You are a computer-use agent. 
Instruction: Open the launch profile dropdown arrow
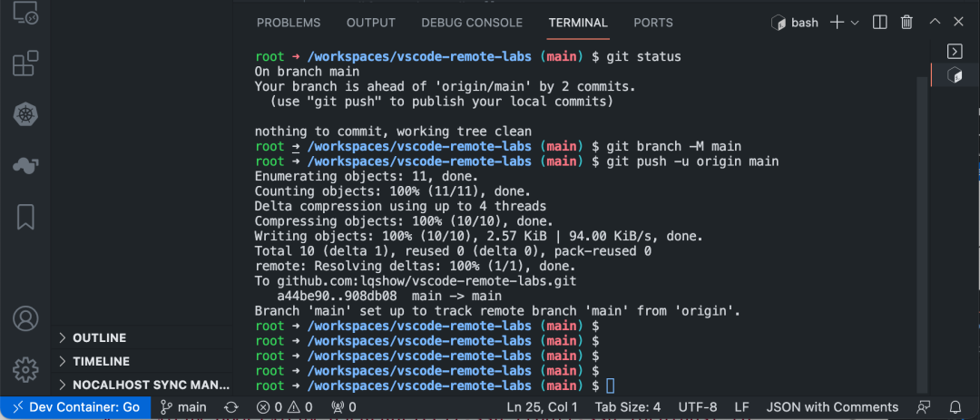click(855, 23)
